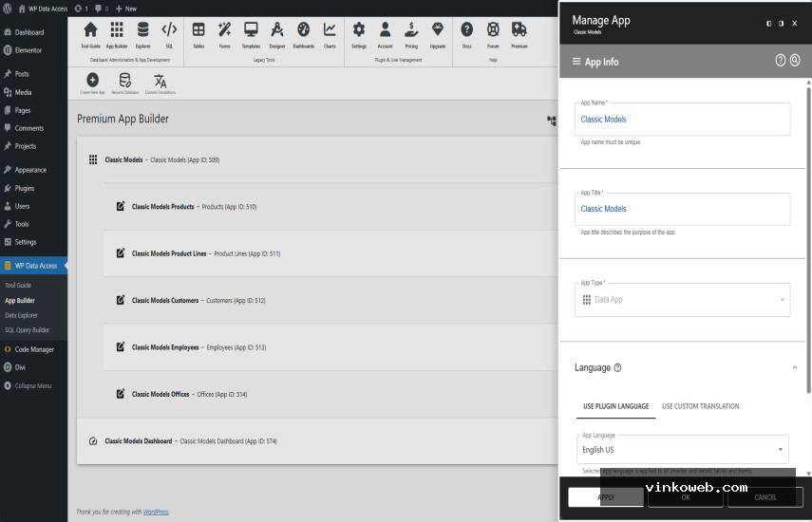Click Language help question mark icon
812x522 pixels.
pos(617,368)
